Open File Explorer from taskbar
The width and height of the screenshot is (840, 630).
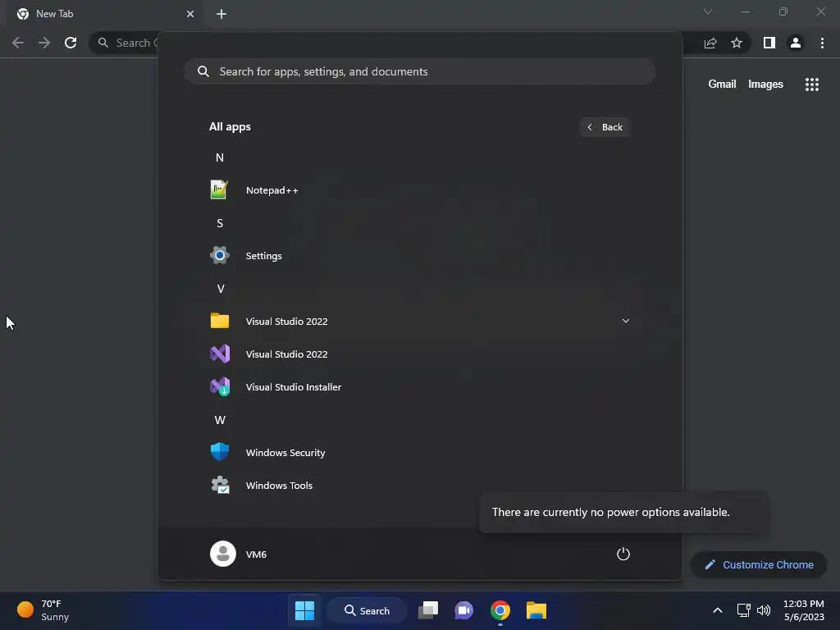click(536, 610)
